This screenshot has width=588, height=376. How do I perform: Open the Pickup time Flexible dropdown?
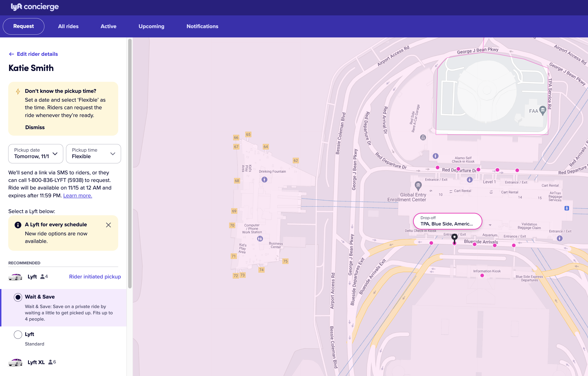tap(94, 154)
